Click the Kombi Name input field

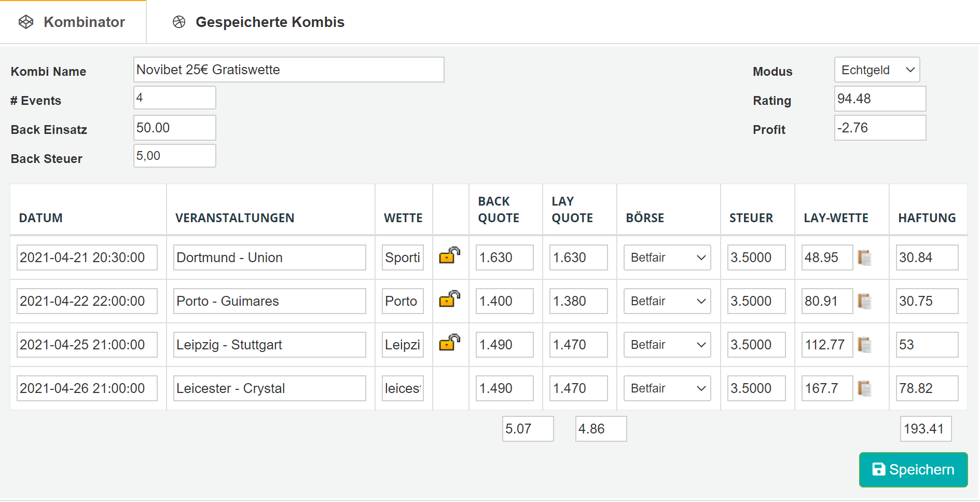tap(288, 70)
